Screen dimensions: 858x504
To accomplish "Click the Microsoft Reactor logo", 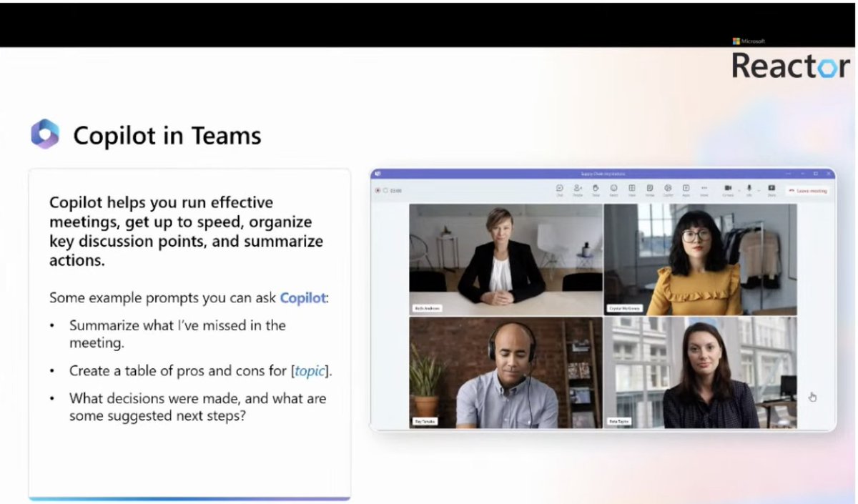I will [790, 60].
